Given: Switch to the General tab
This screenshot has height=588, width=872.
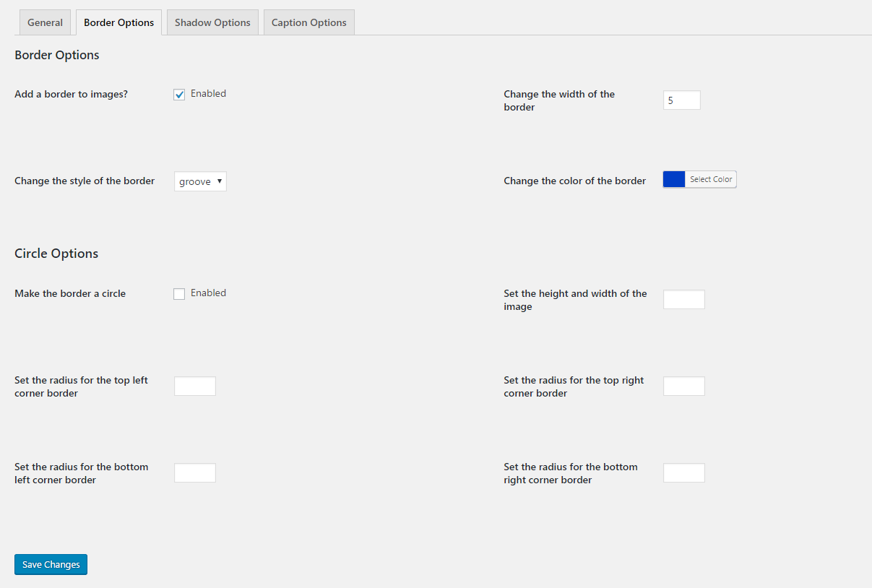Looking at the screenshot, I should 45,22.
